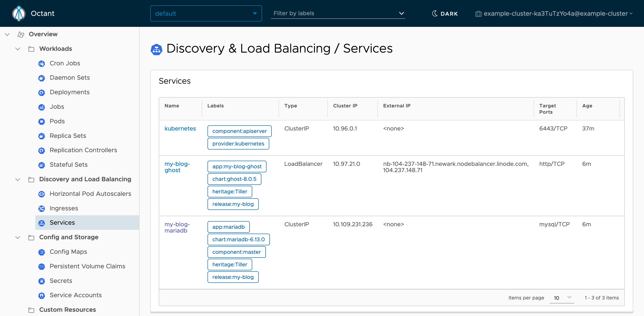
Task: Open Persistent Volume Claims in the sidebar
Action: 87,266
